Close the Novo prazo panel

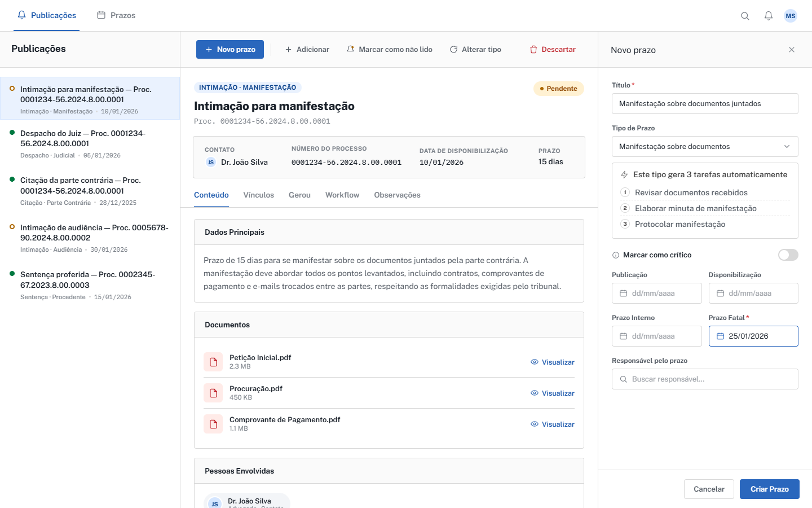pyautogui.click(x=792, y=50)
